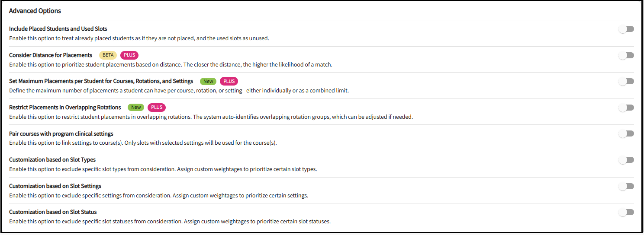Turn on Set Maximum Placements per Student toggle
Screen dimensions: 644x235
[x=626, y=81]
